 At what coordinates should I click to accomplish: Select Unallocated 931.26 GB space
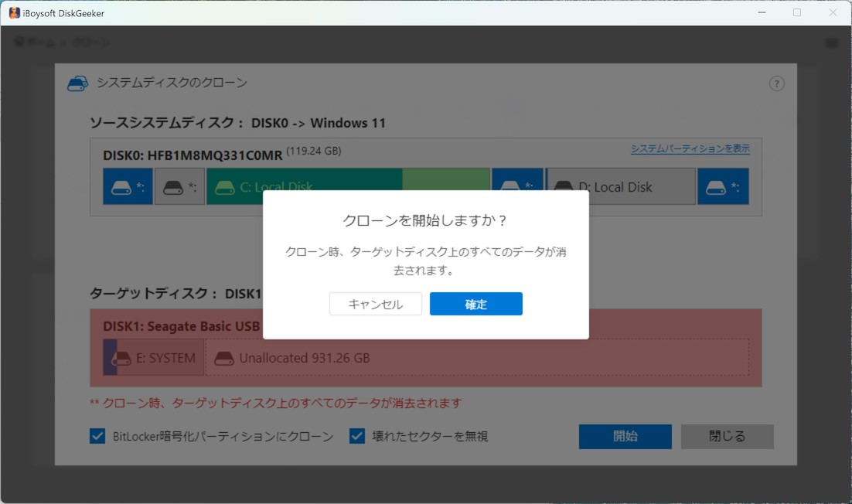pyautogui.click(x=477, y=357)
